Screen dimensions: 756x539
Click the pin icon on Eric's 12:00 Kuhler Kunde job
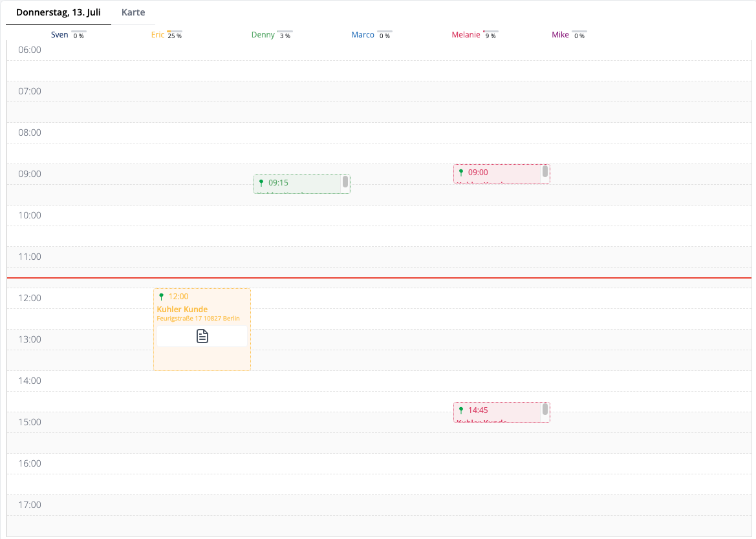161,296
